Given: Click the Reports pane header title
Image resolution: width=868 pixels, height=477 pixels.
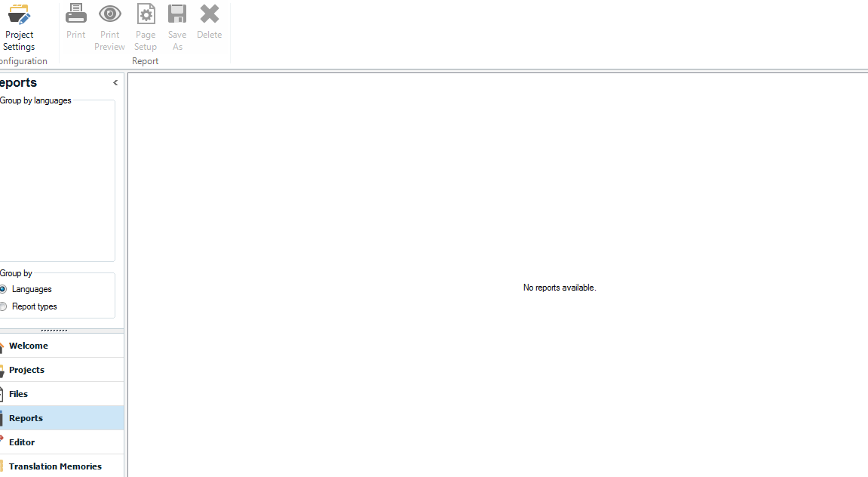Looking at the screenshot, I should (x=19, y=83).
